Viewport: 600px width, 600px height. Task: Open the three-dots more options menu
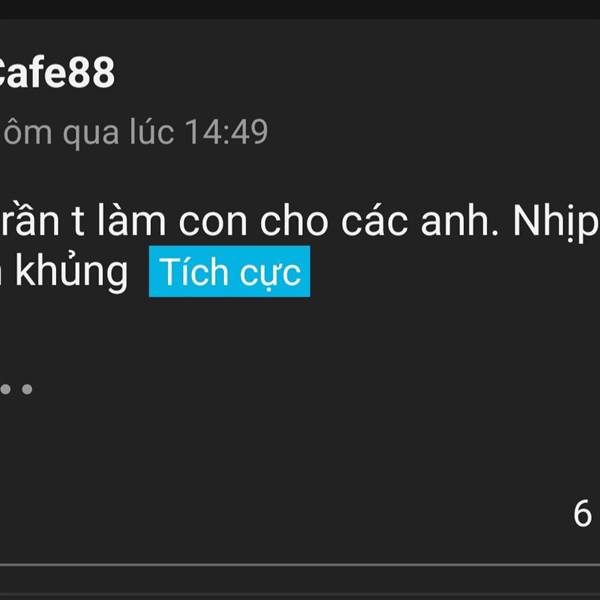click(x=16, y=389)
